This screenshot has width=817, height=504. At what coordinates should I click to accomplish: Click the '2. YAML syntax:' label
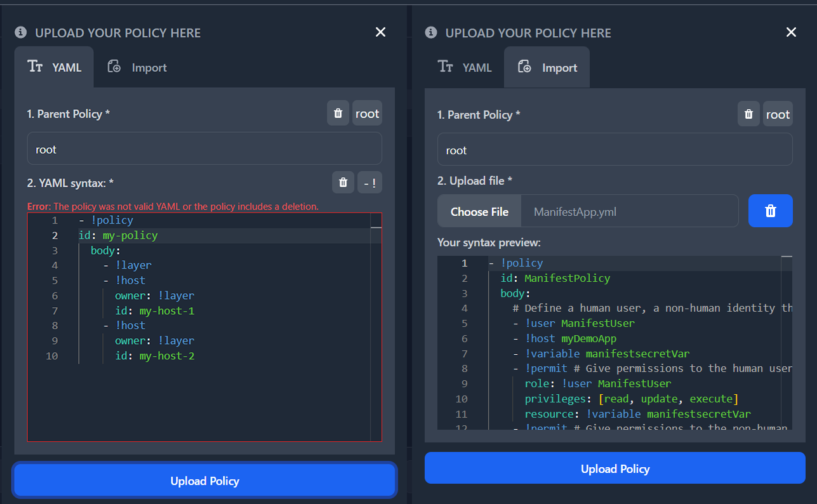tap(70, 183)
